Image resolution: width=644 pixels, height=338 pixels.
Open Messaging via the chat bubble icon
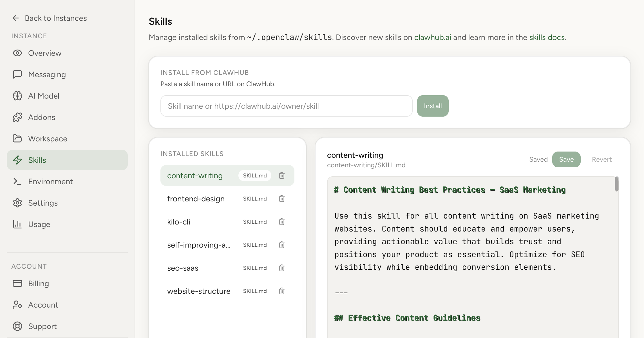[x=17, y=74]
